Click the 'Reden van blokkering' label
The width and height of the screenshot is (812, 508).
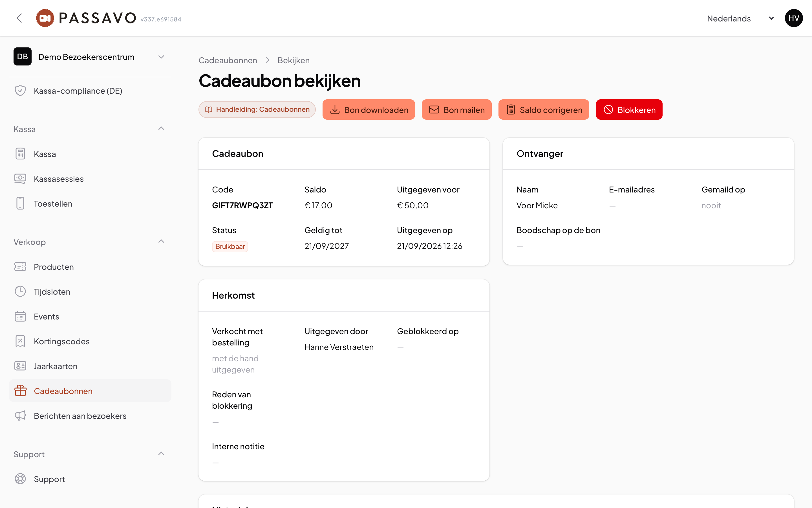point(232,400)
